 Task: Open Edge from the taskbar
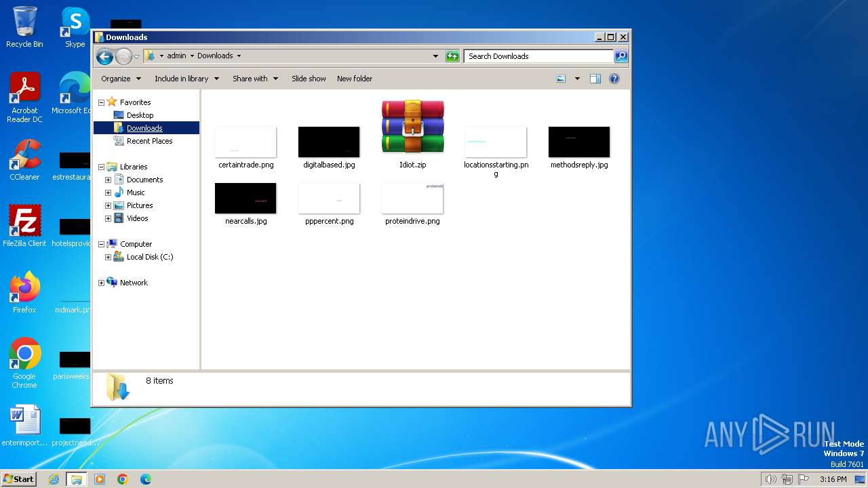click(x=146, y=479)
